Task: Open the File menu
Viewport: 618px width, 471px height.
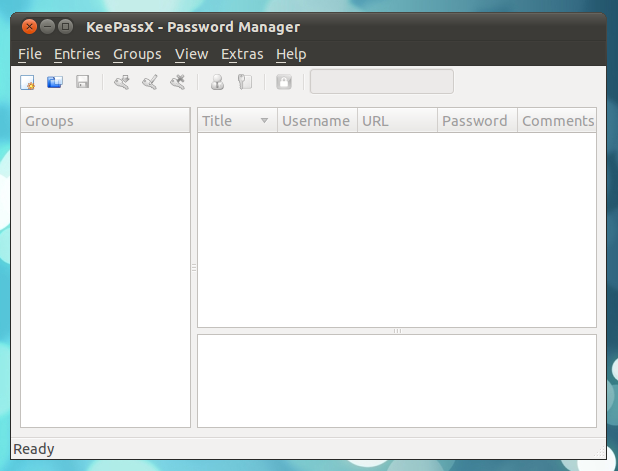Action: tap(30, 54)
